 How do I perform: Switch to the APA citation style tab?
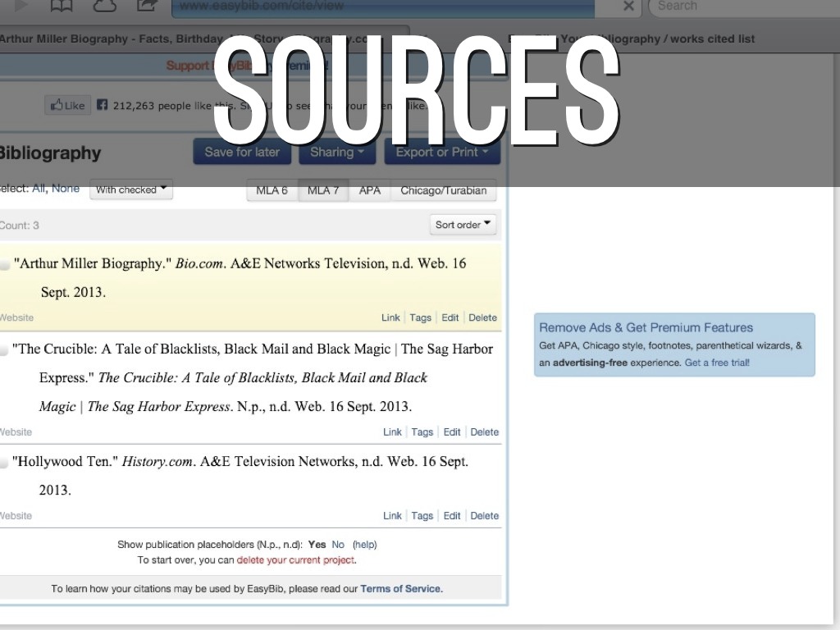point(369,190)
